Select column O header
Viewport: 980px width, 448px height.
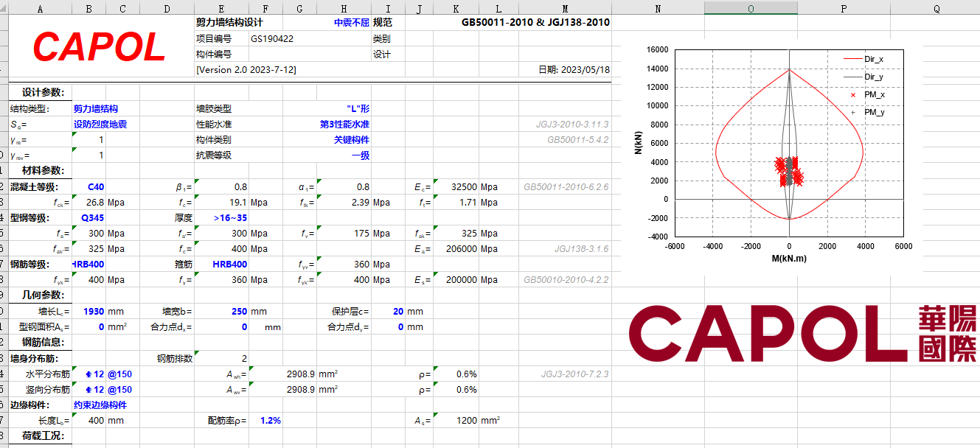[x=751, y=7]
